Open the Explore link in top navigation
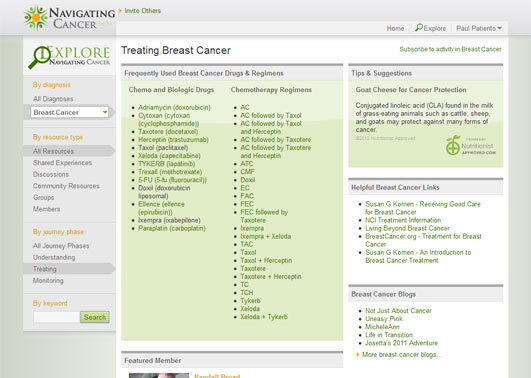 coord(431,28)
